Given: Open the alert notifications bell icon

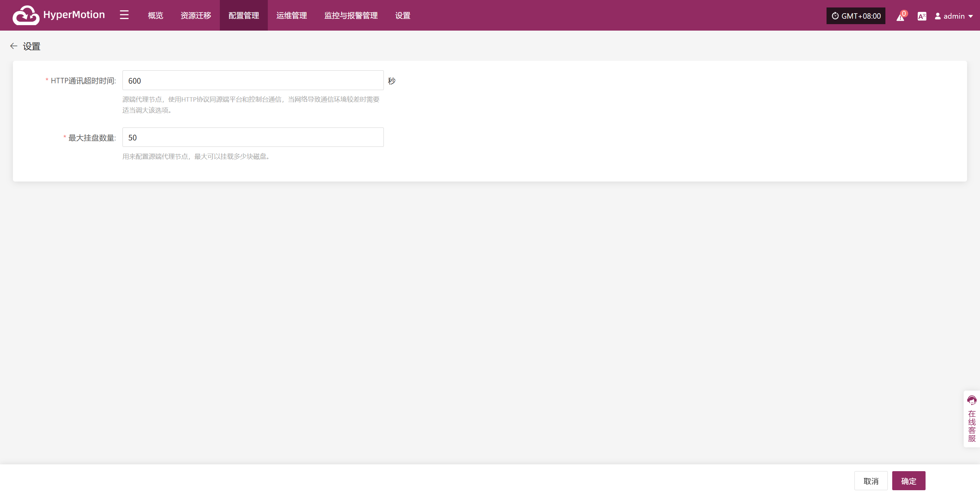Looking at the screenshot, I should click(x=901, y=16).
